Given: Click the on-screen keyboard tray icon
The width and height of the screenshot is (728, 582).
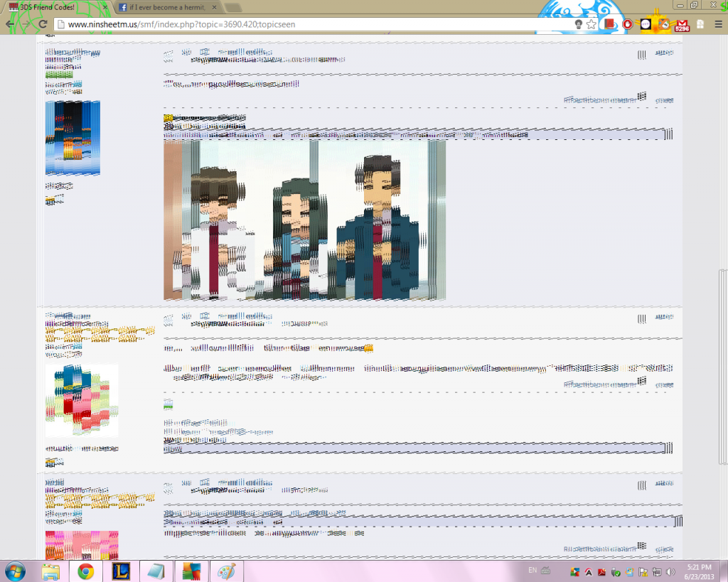Looking at the screenshot, I should (x=546, y=571).
